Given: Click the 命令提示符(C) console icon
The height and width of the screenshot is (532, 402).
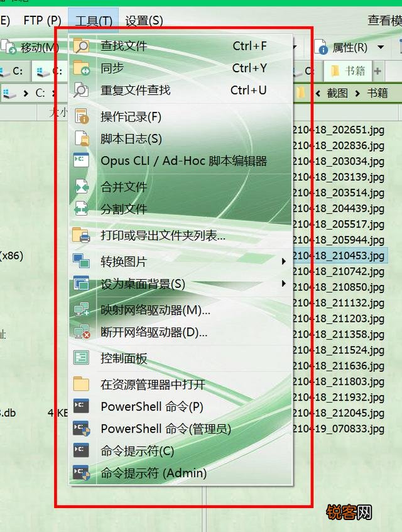Looking at the screenshot, I should pos(82,450).
